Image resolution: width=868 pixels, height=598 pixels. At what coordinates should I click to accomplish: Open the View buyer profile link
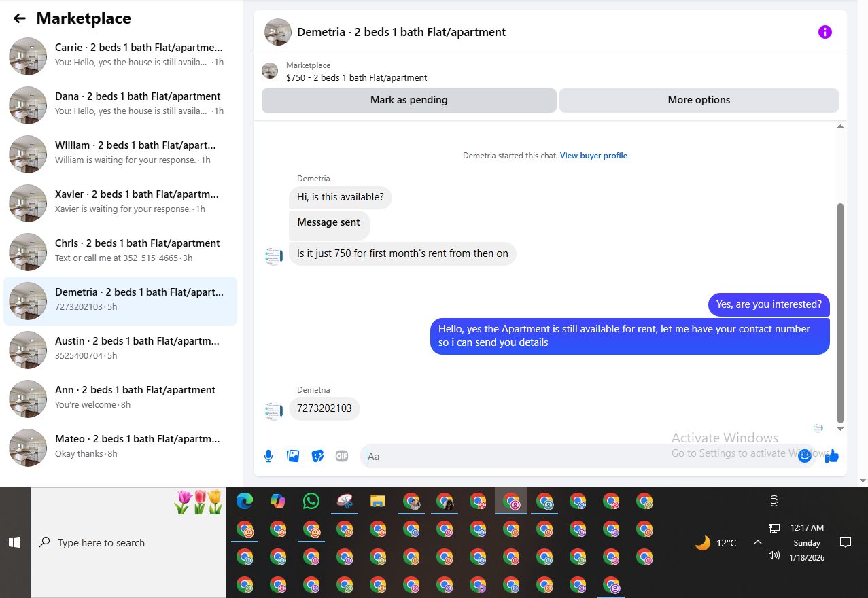click(x=593, y=156)
